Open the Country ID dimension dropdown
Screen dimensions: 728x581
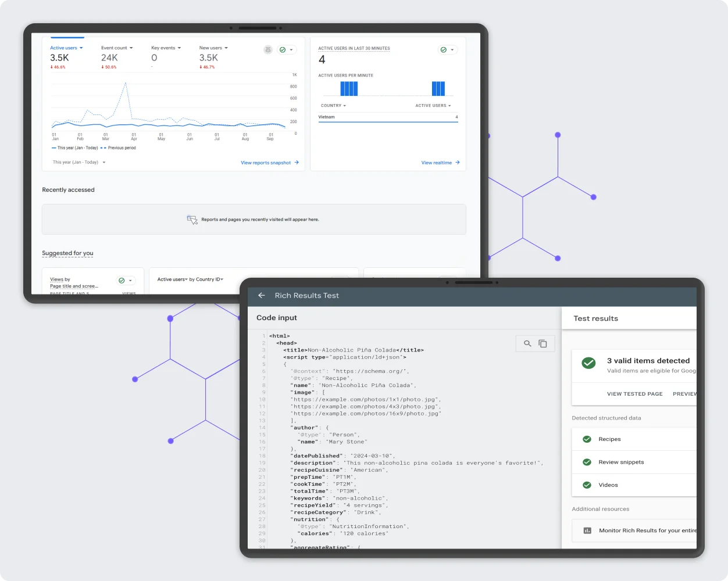pyautogui.click(x=210, y=279)
